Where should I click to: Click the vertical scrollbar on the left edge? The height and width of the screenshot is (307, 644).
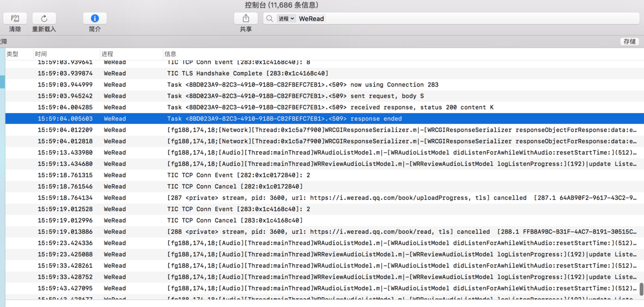tap(2, 81)
